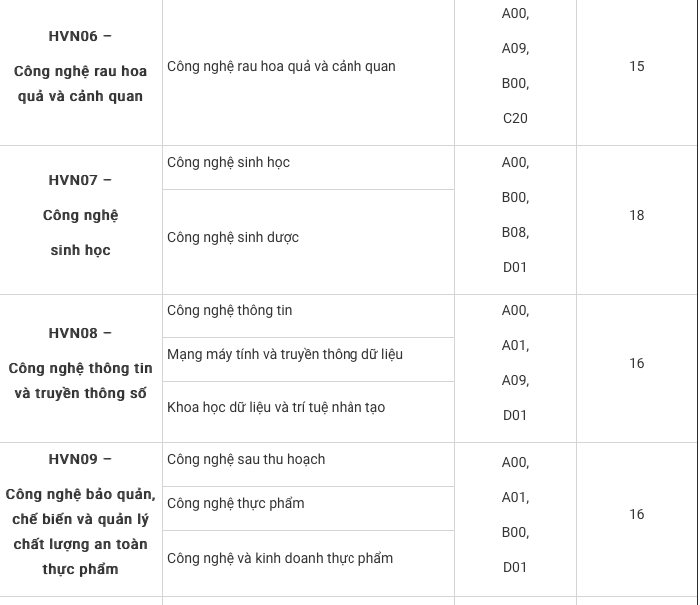The image size is (700, 605).
Task: Click subject combination C20
Action: click(x=515, y=118)
